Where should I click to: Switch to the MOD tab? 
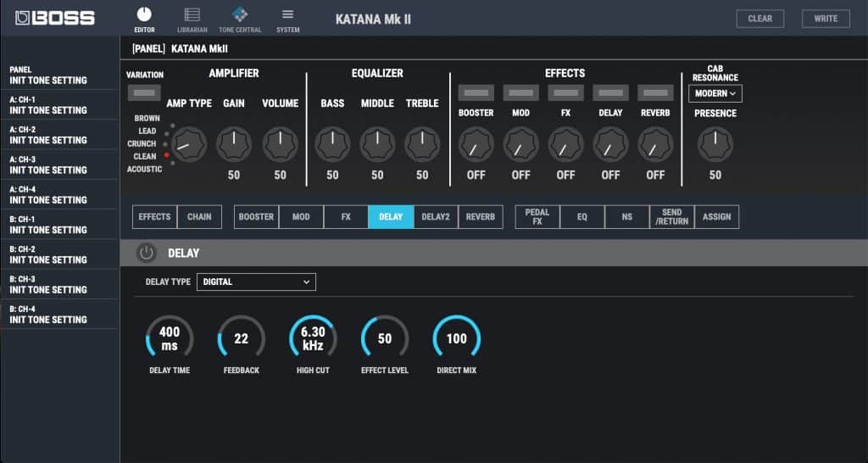[301, 217]
